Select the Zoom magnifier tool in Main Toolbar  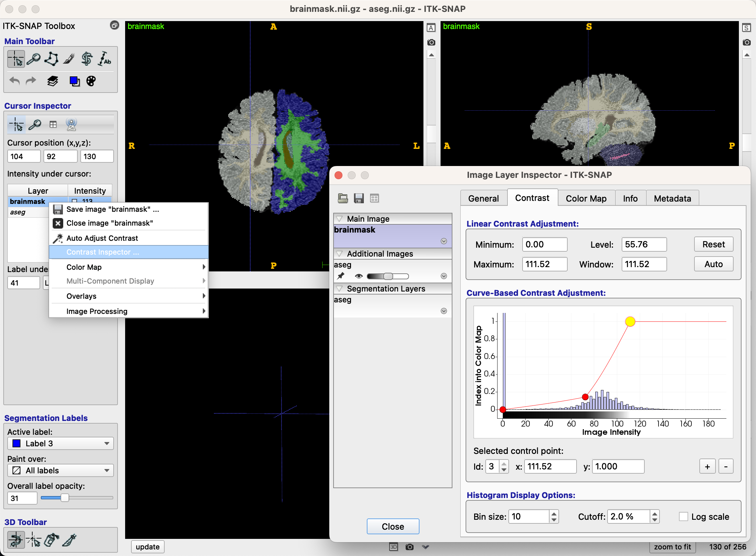[34, 59]
